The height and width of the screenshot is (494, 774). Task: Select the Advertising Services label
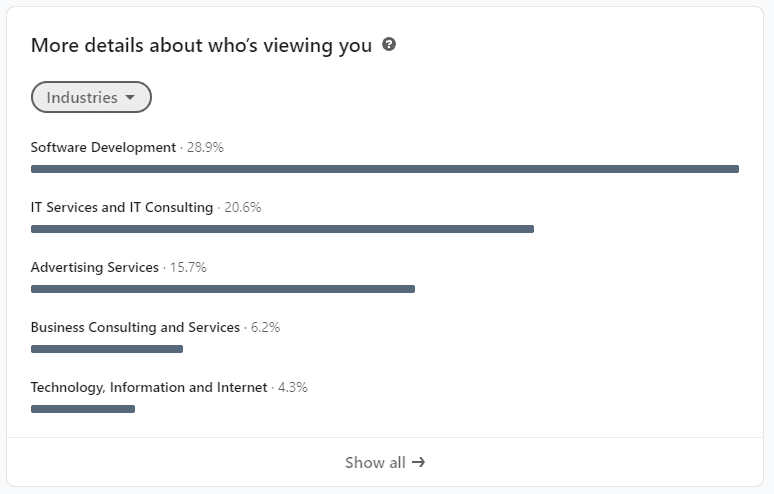95,267
